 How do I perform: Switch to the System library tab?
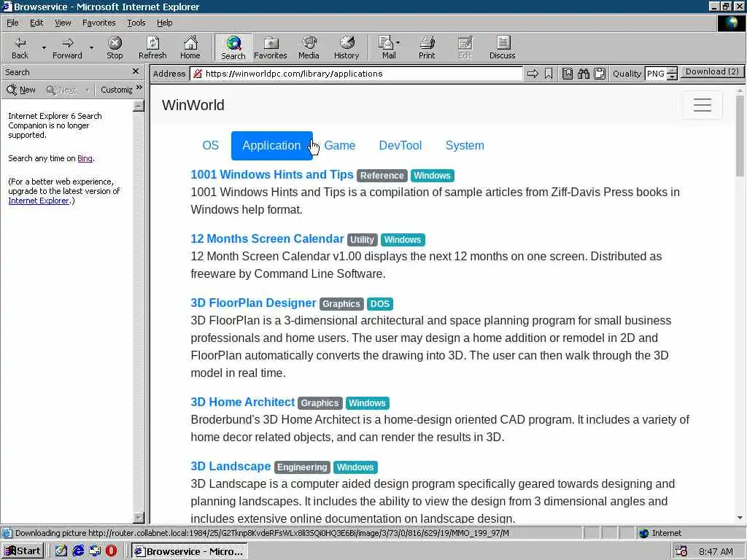pos(465,146)
